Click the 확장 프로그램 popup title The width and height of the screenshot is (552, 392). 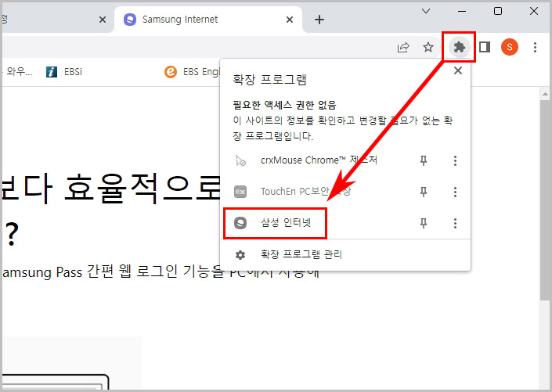click(x=269, y=80)
